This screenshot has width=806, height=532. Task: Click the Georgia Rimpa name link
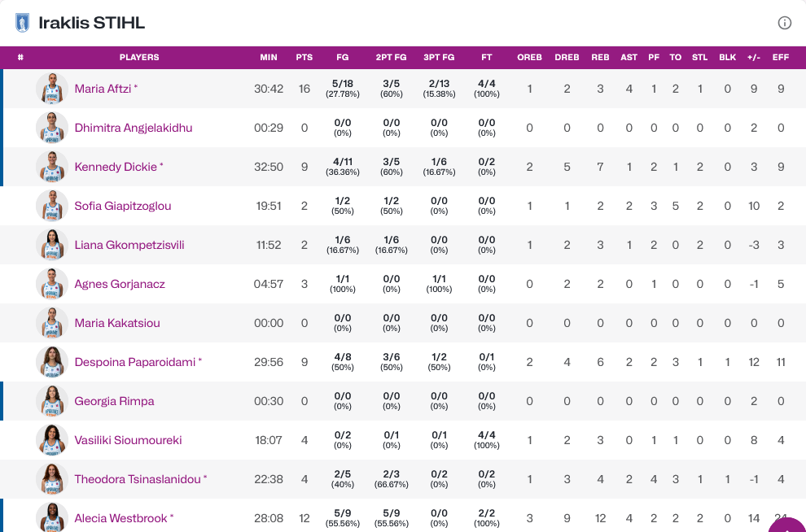tap(114, 401)
